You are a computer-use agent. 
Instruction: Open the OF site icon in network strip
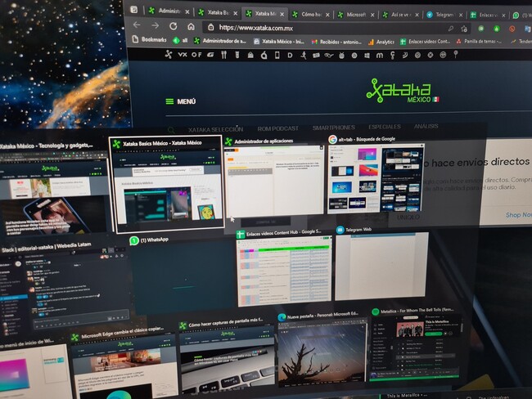coord(196,55)
